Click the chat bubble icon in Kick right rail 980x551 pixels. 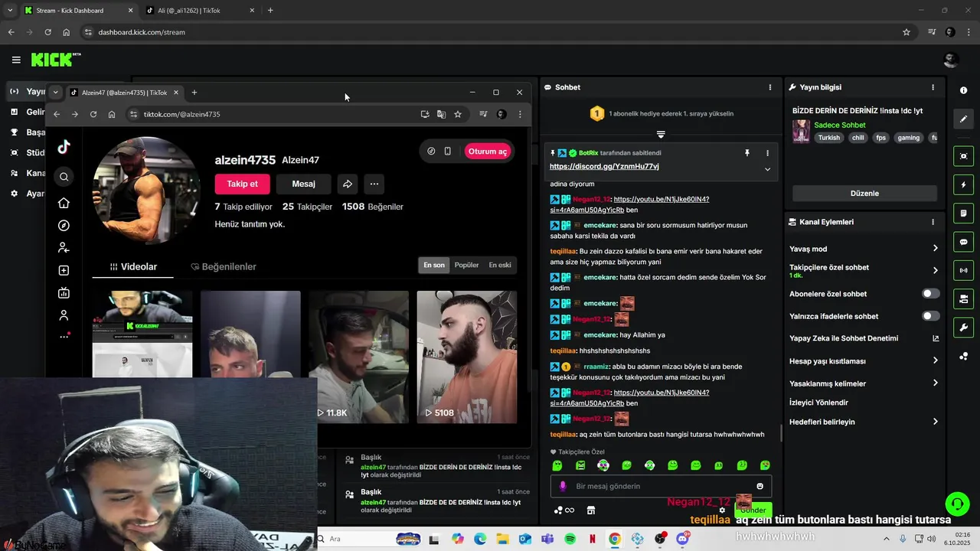[963, 242]
